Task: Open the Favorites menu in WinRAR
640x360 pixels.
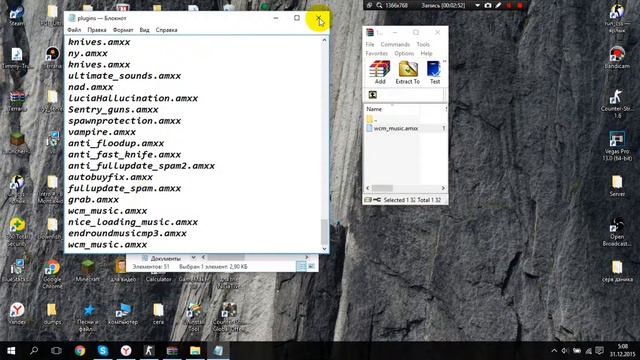Action: coord(376,53)
